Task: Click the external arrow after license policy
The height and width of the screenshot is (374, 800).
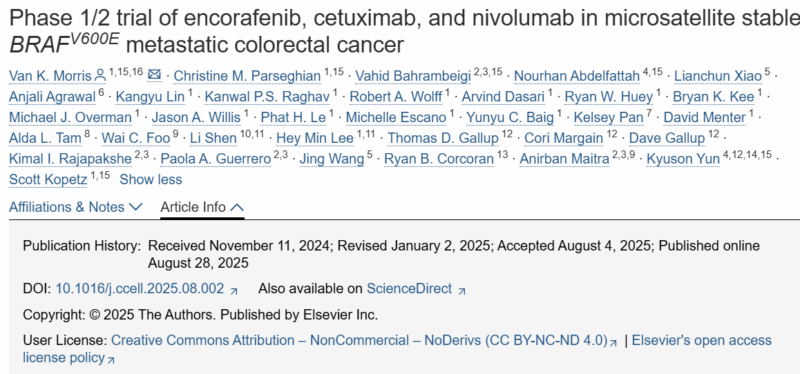Action: click(111, 360)
